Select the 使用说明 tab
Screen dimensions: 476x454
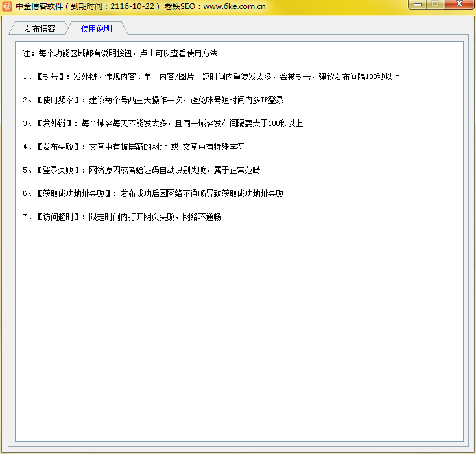click(x=96, y=29)
